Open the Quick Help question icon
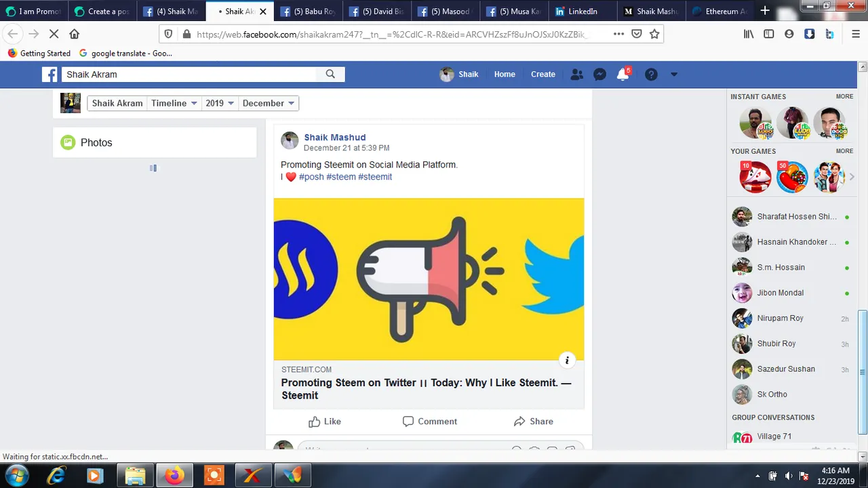Viewport: 868px width, 488px height. (x=651, y=75)
